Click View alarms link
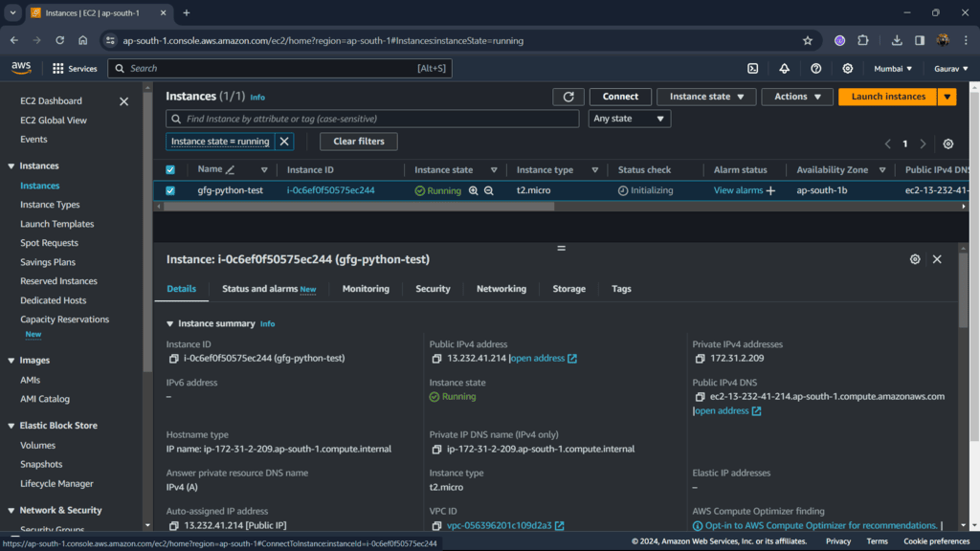The height and width of the screenshot is (551, 980). (x=738, y=190)
